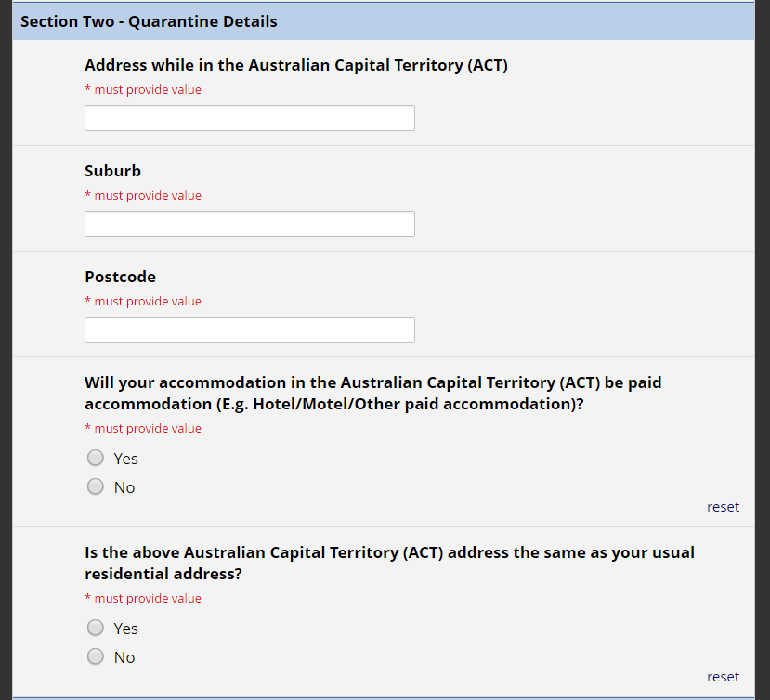Select No for paid accommodation question
The image size is (770, 700).
coord(96,487)
